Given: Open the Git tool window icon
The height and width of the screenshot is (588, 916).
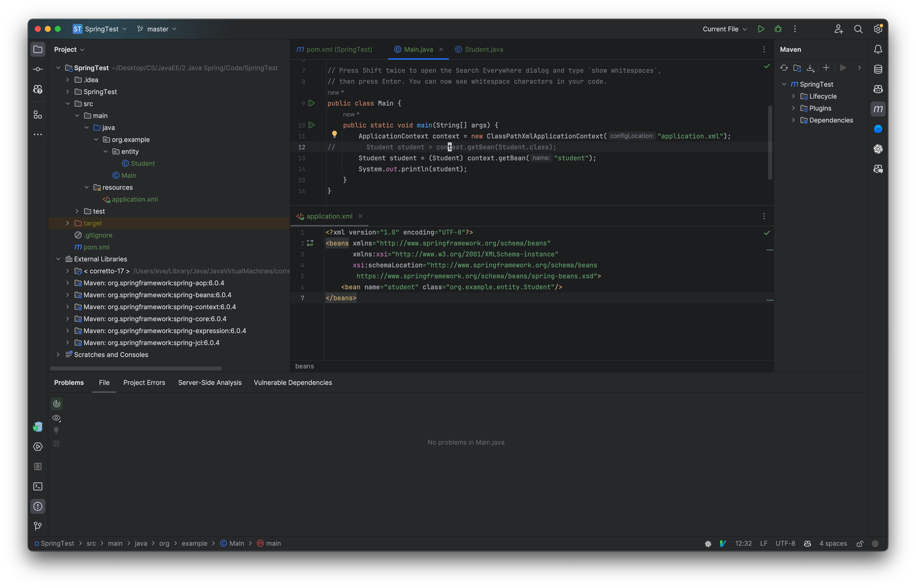Looking at the screenshot, I should [x=38, y=526].
